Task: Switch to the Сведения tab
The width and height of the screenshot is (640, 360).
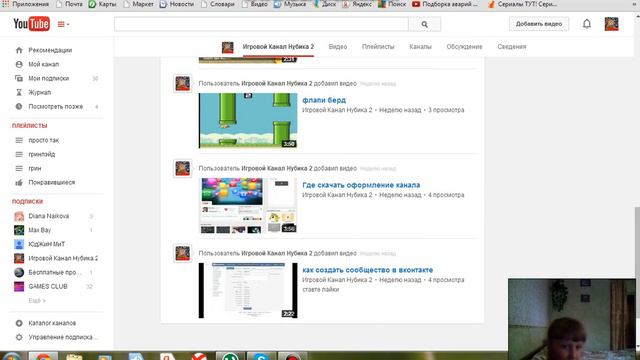Action: (x=511, y=47)
